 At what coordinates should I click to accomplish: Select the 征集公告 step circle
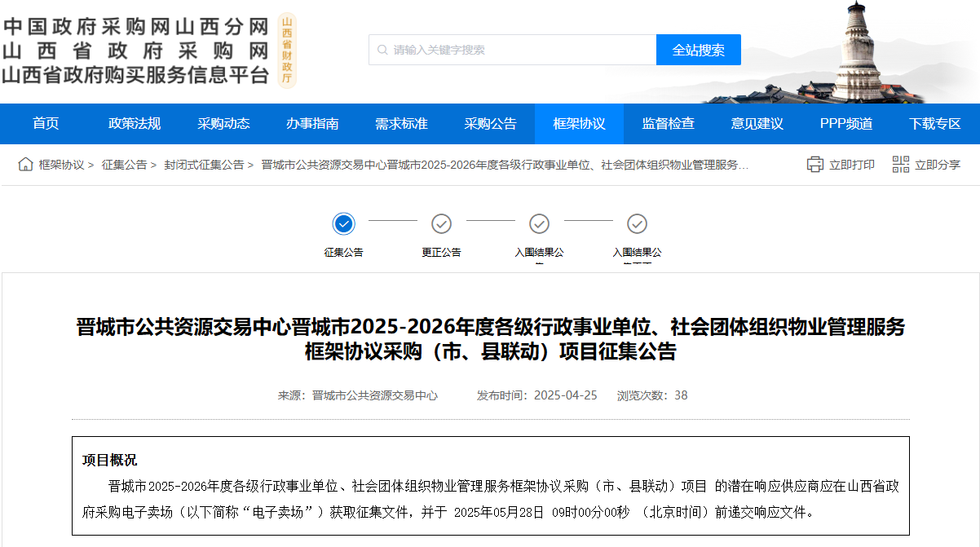point(343,223)
